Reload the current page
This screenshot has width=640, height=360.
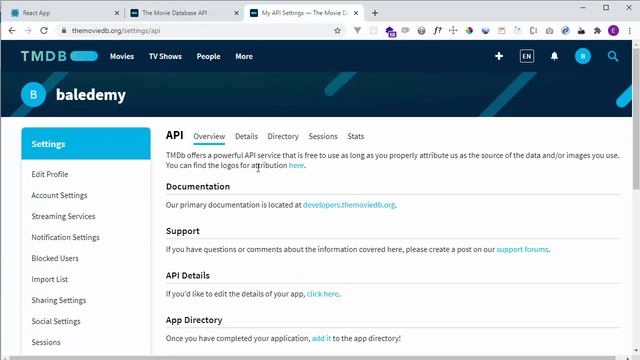point(44,31)
